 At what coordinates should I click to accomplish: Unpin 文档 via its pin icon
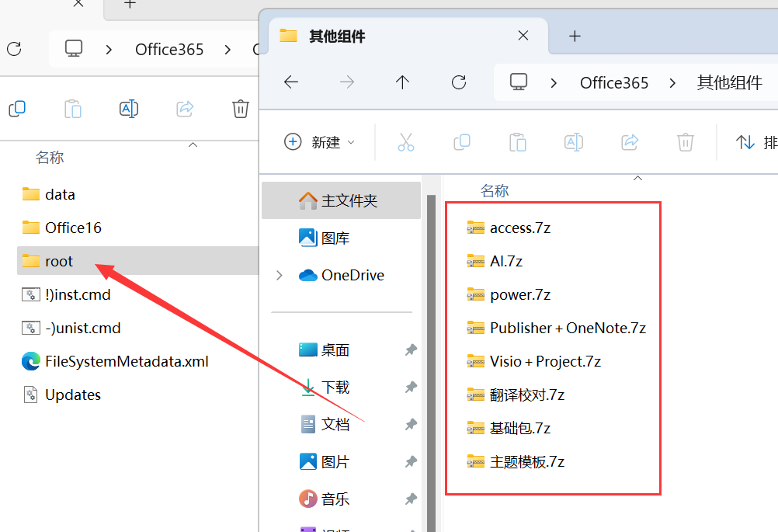[x=411, y=424]
